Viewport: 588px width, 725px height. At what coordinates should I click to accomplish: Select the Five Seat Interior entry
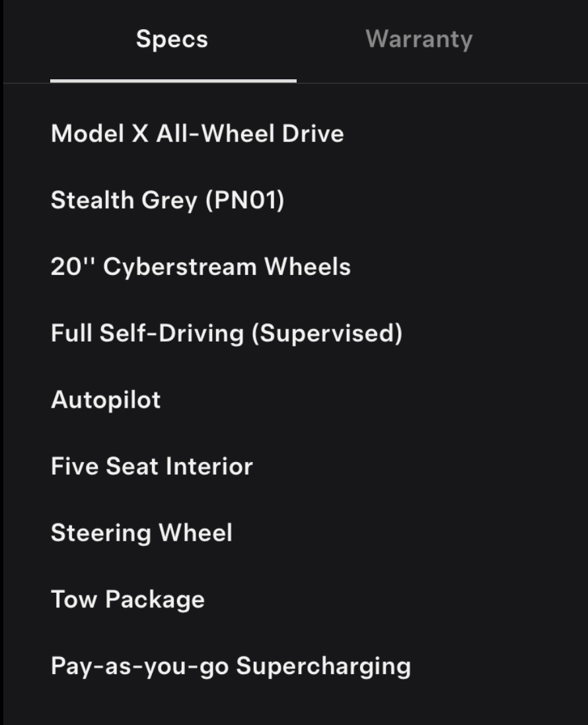point(151,466)
